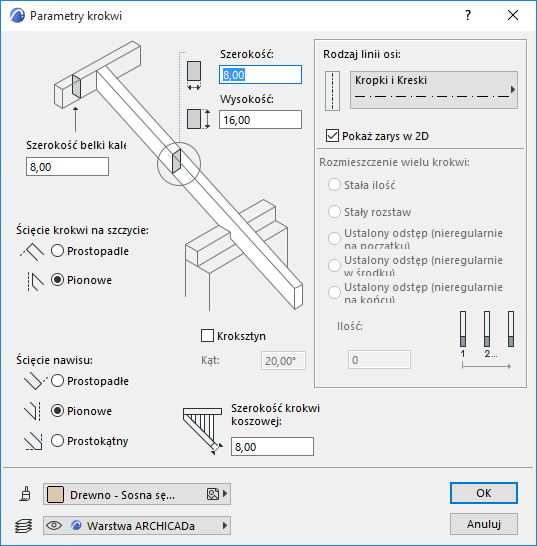The image size is (537, 546).
Task: Click the ARCHICAD layer logo icon
Action: tap(76, 525)
